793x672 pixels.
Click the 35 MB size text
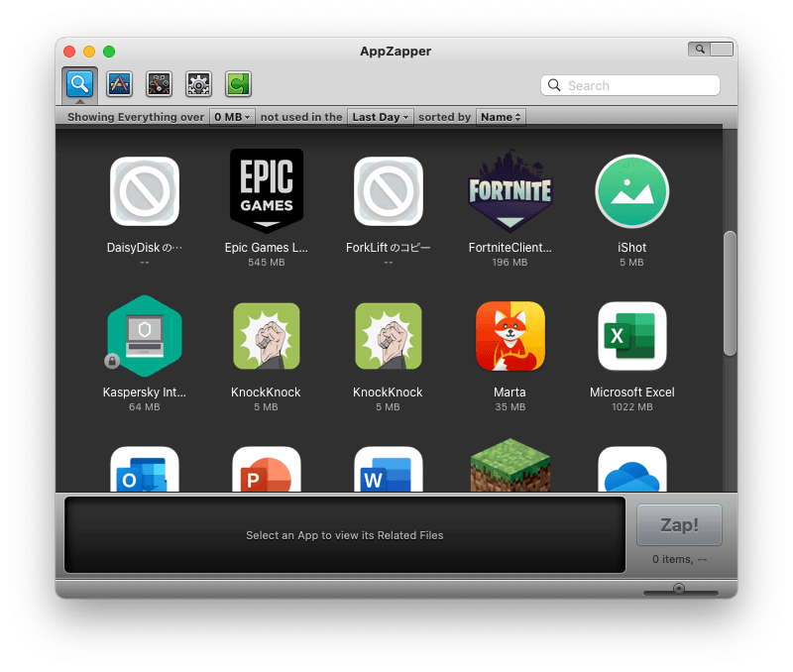click(510, 407)
